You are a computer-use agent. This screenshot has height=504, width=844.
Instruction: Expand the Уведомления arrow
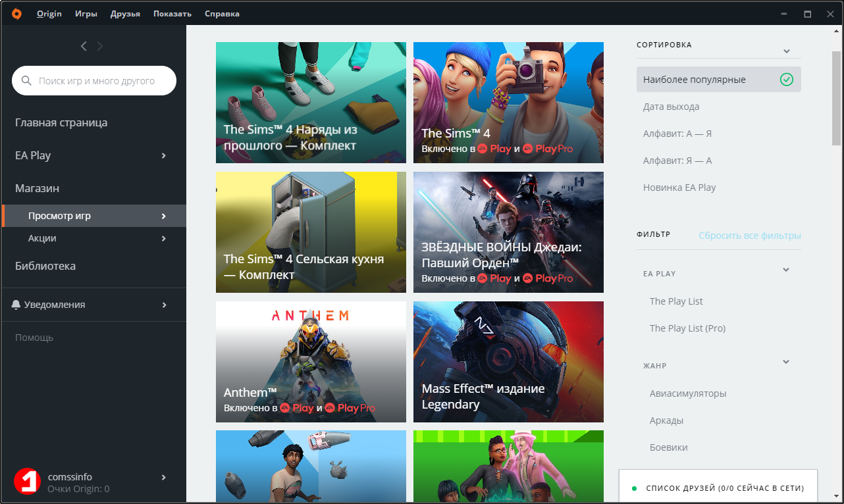164,305
